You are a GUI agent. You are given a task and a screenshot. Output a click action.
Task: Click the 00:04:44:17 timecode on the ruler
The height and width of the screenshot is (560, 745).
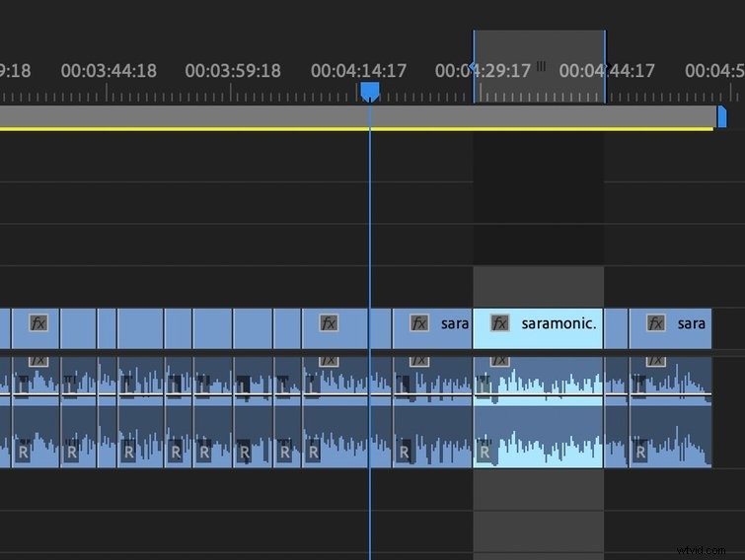607,71
